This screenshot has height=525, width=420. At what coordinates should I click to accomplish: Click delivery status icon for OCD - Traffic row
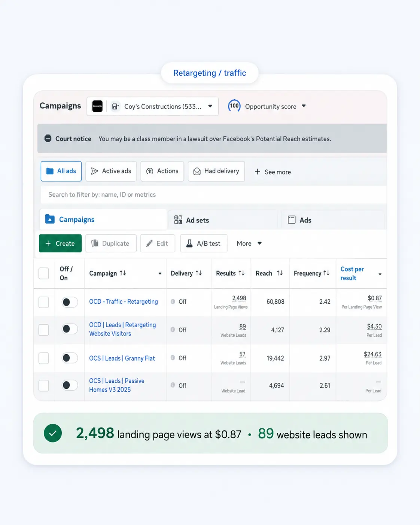pyautogui.click(x=173, y=301)
